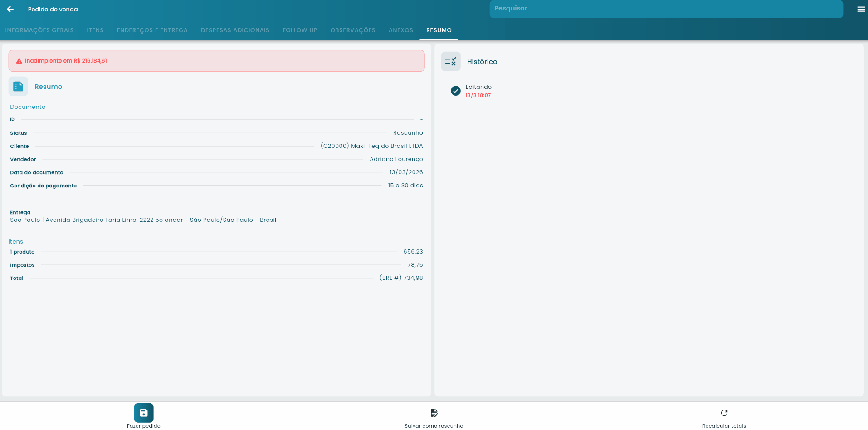Click the back arrow icon
Screen dimensions: 868x430
(10, 9)
